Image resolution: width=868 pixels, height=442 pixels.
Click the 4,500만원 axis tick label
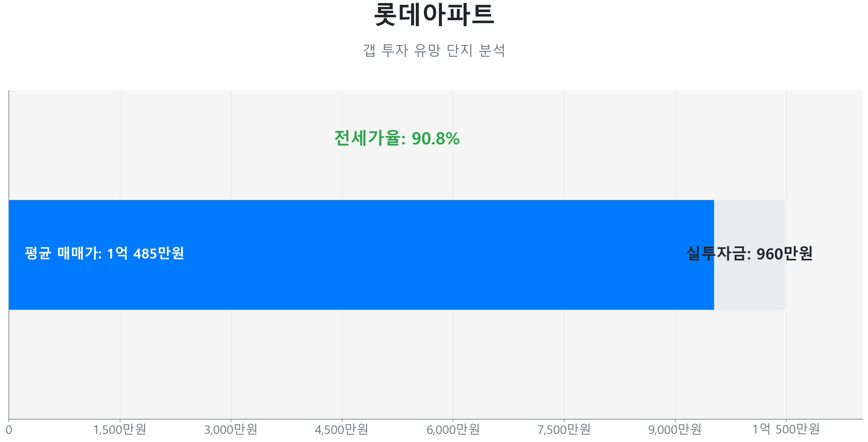point(342,429)
